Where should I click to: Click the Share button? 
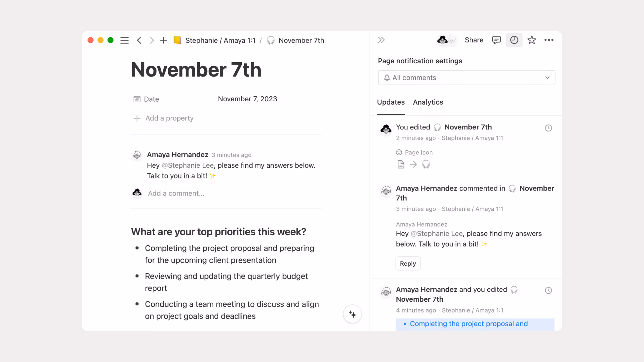tap(474, 40)
